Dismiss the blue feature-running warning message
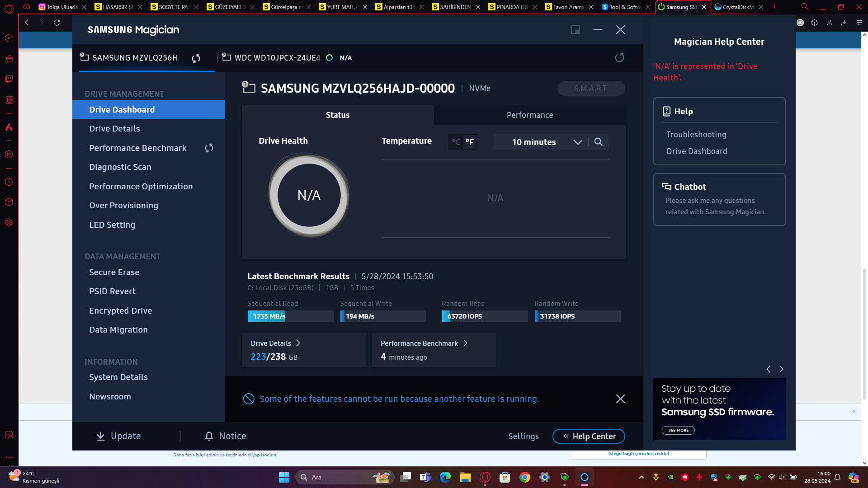This screenshot has height=488, width=868. (620, 399)
